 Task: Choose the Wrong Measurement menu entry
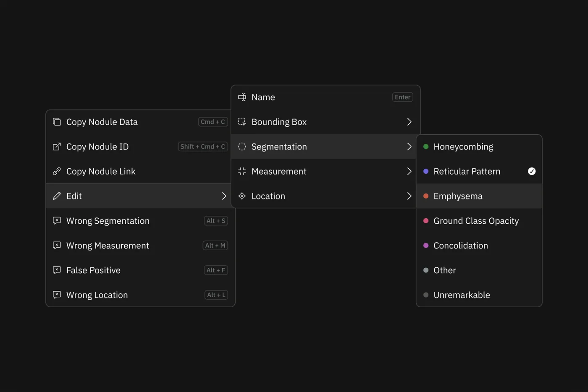140,246
